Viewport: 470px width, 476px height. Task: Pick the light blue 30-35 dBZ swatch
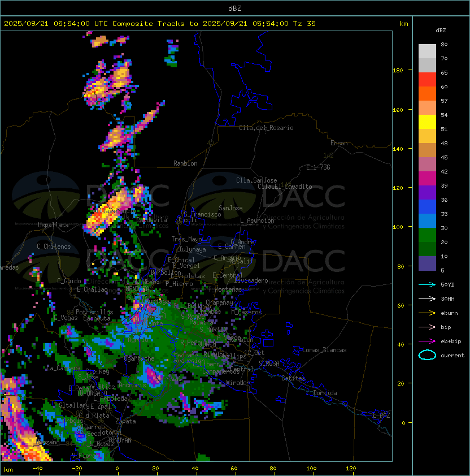427,221
